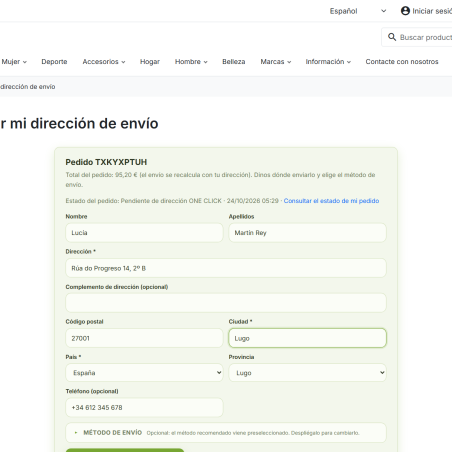
Task: Click the green submit button
Action: pyautogui.click(x=125, y=450)
